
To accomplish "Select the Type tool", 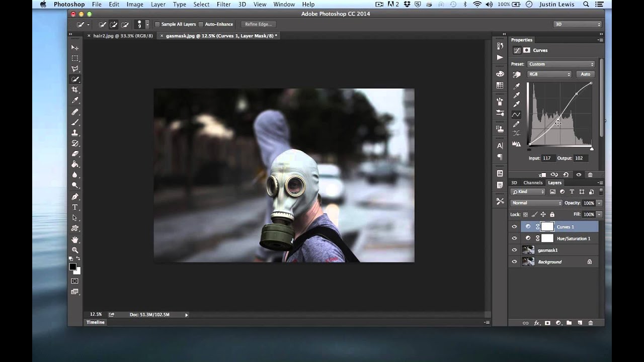I will tap(75, 207).
